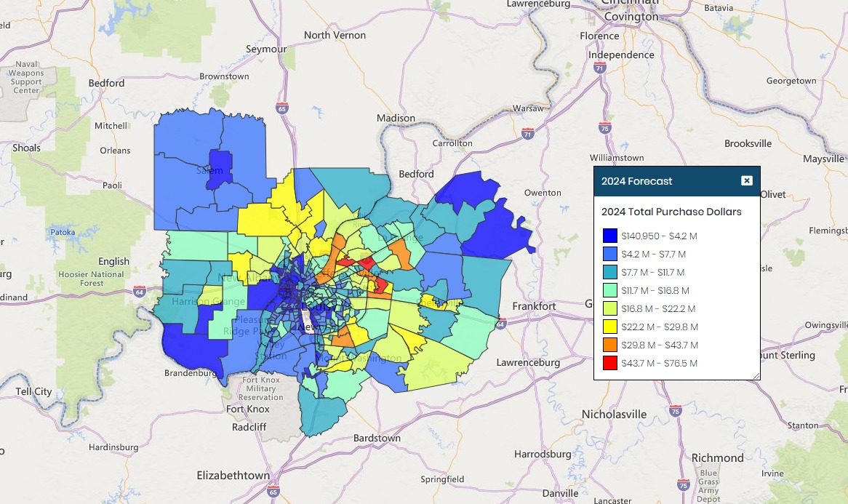
Task: Click the Danville town label
Action: [560, 493]
